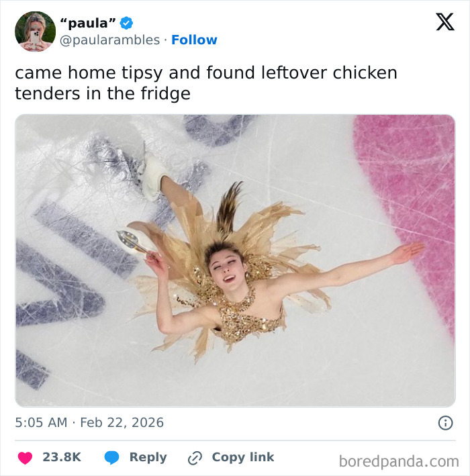
Task: Like the tweet with the heart icon
Action: click(25, 457)
